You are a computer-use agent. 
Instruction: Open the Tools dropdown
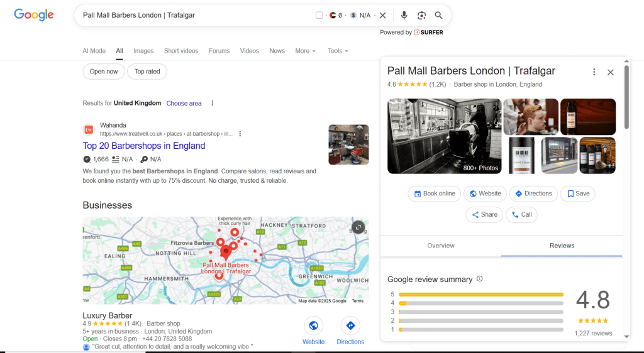[x=338, y=51]
